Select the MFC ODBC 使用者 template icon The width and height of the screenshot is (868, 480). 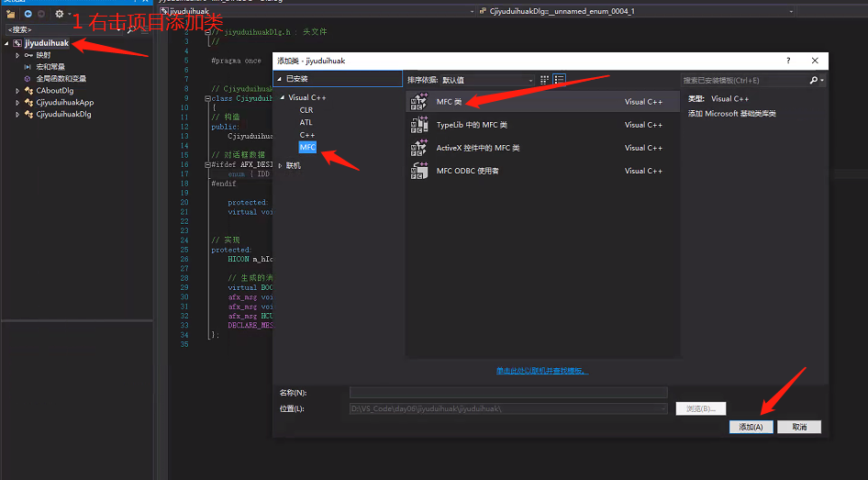[x=419, y=171]
